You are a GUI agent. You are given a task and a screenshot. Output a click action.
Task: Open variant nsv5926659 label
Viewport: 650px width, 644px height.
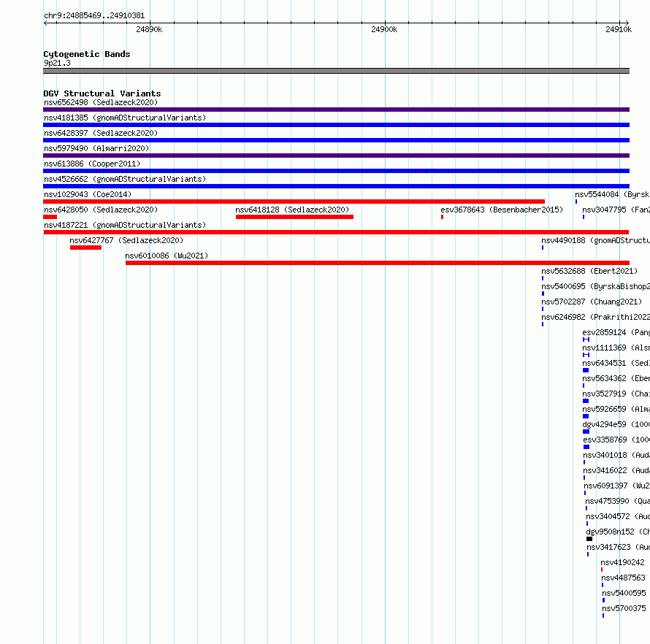(x=616, y=409)
